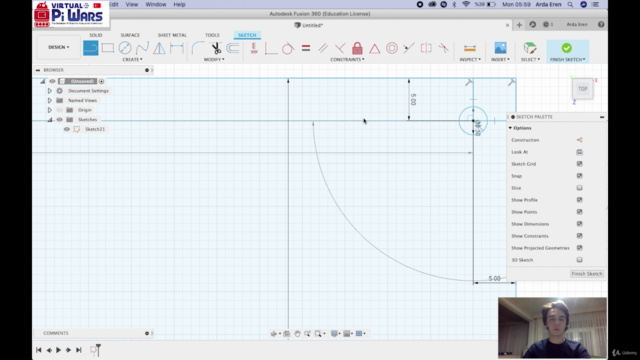This screenshot has width=640, height=360.
Task: Apply the Collinear constraint
Action: [409, 48]
